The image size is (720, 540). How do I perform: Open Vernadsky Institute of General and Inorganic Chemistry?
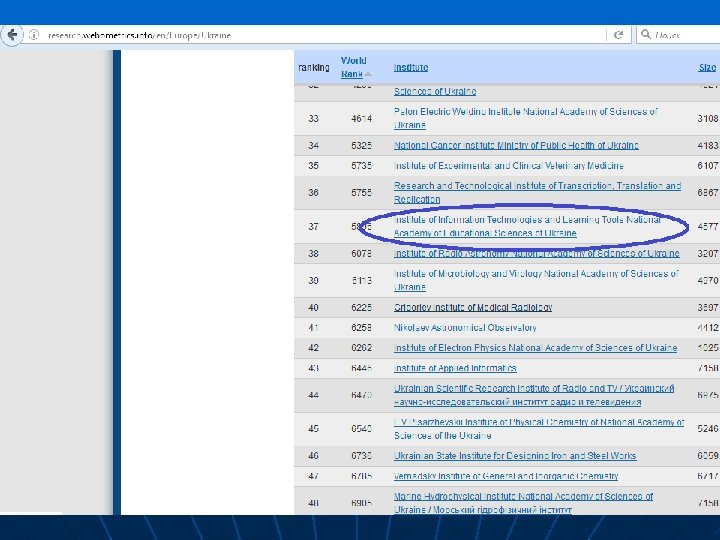point(506,476)
